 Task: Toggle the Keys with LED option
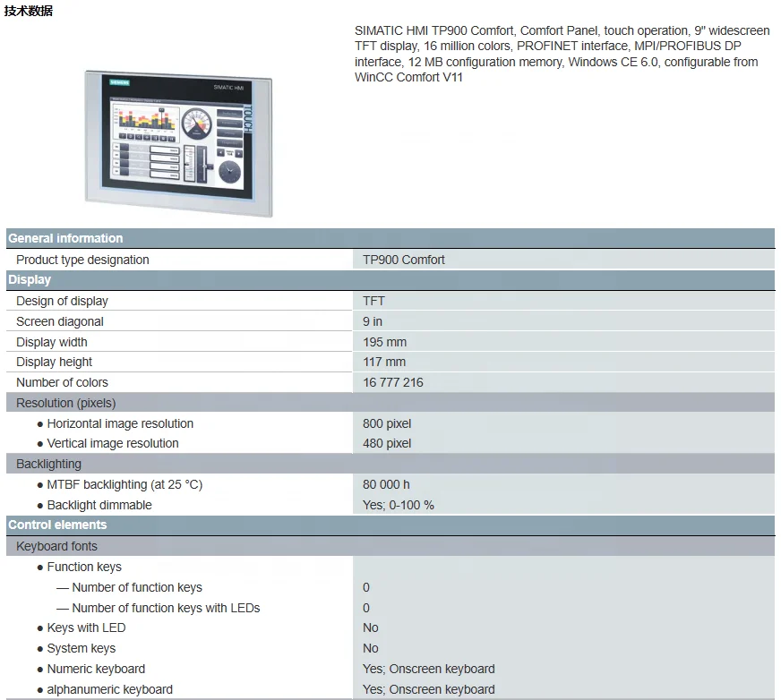point(86,627)
